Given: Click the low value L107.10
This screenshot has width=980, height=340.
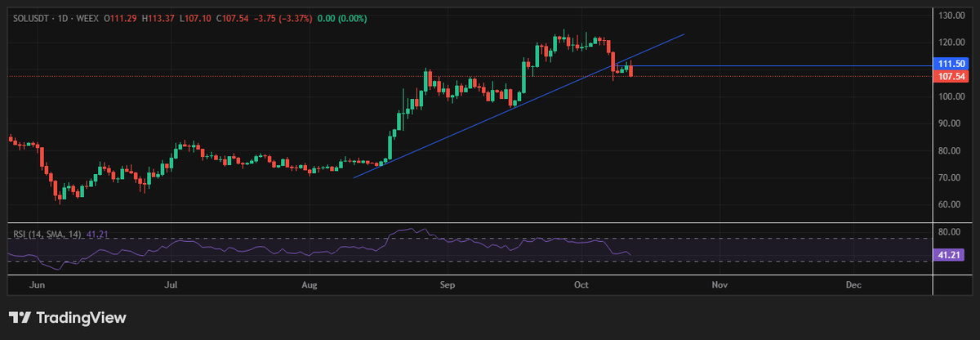Looking at the screenshot, I should 196,17.
